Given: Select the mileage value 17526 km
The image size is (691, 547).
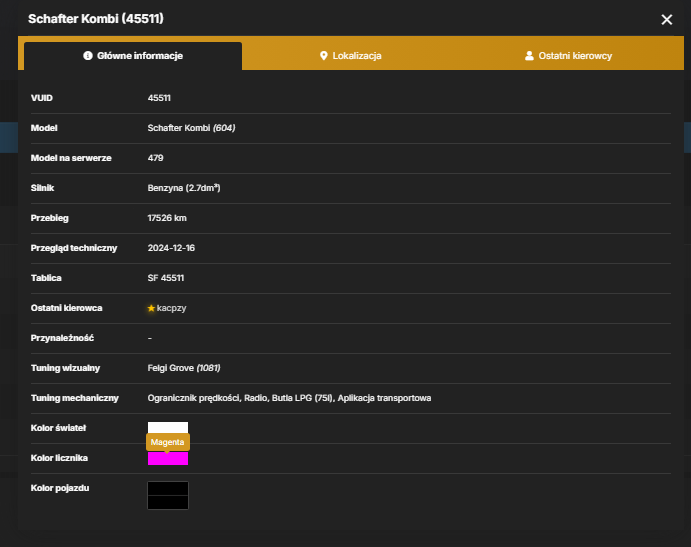Looking at the screenshot, I should 167,218.
